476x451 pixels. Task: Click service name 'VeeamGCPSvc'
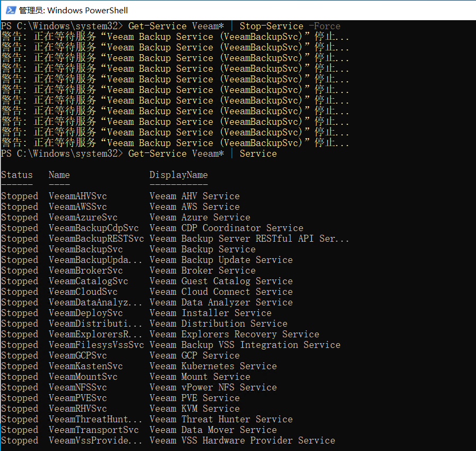tap(77, 355)
